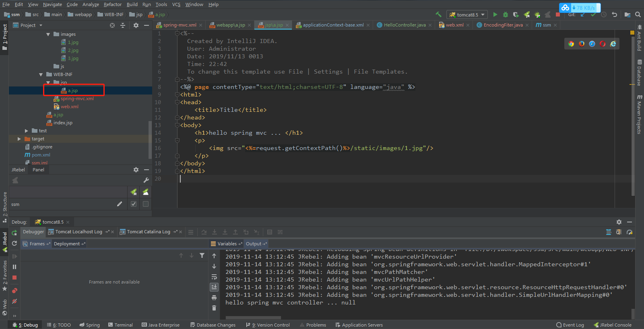
Task: Expand the target folder in project tree
Action: click(x=19, y=139)
